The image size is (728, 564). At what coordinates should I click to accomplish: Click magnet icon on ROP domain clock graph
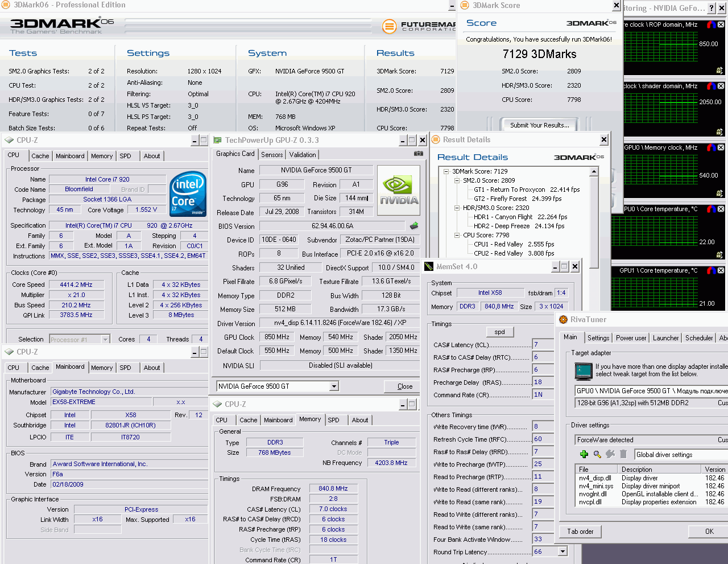pos(712,24)
